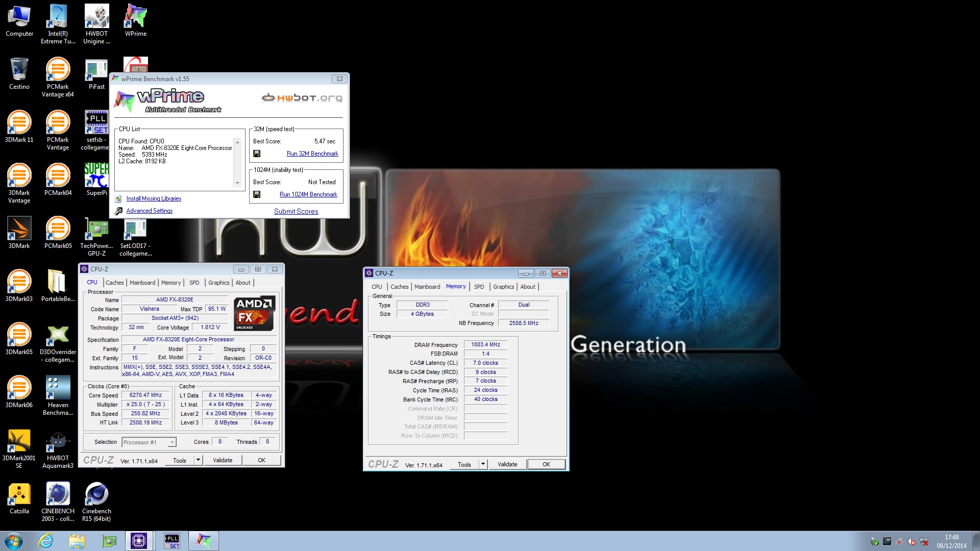Click the DRAM Frequency value 1003.4 MHz
This screenshot has height=551, width=980.
pos(485,344)
